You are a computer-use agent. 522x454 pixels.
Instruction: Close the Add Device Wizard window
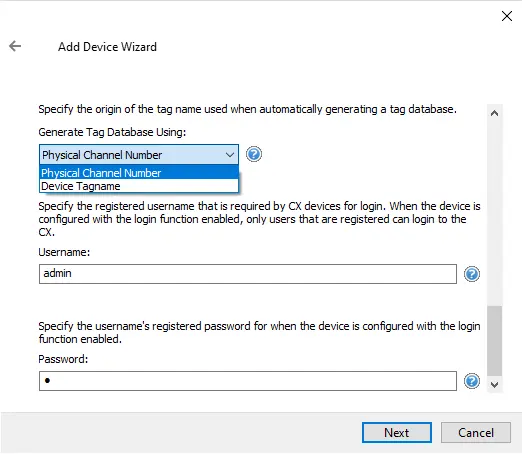507,16
